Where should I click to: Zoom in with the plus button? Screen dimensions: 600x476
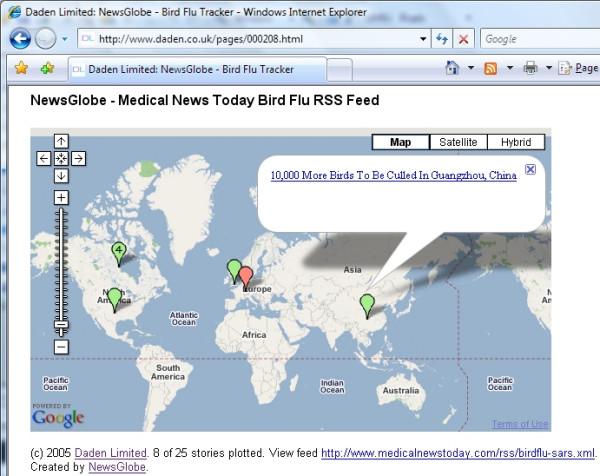[61, 198]
